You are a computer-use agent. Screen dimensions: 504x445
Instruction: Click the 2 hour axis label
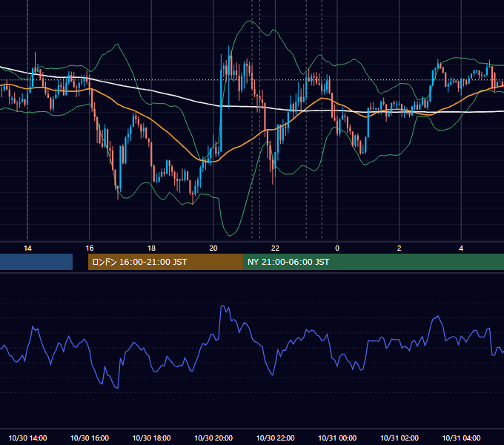[399, 248]
